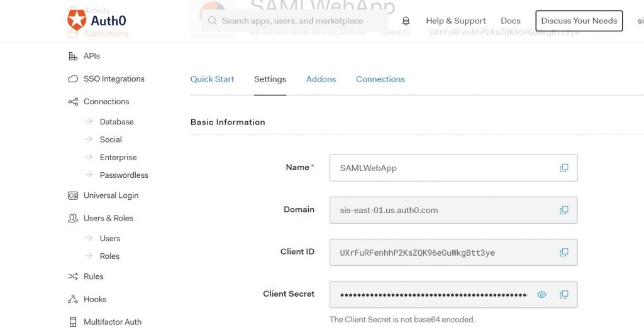Copy the Name field value
This screenshot has height=328, width=644.
point(564,168)
